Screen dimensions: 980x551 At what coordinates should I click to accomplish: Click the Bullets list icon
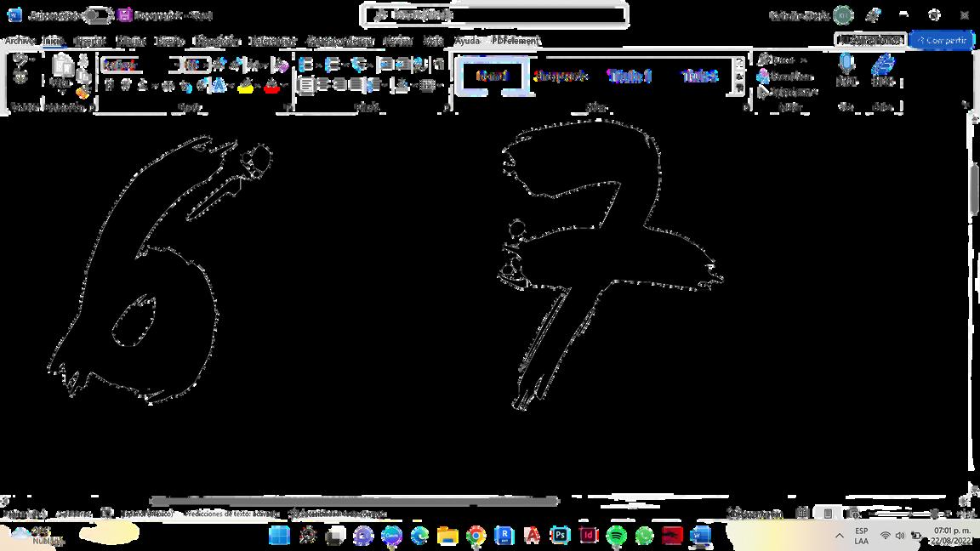click(x=305, y=65)
